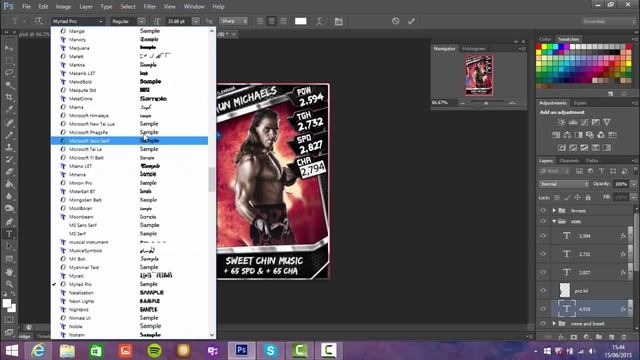The image size is (640, 360).
Task: Open the font family dropdown Myriad Pro
Action: 78,21
